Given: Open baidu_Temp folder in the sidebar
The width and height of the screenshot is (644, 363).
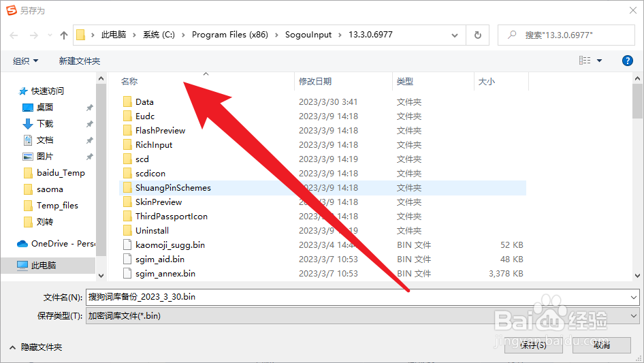Looking at the screenshot, I should 61,173.
